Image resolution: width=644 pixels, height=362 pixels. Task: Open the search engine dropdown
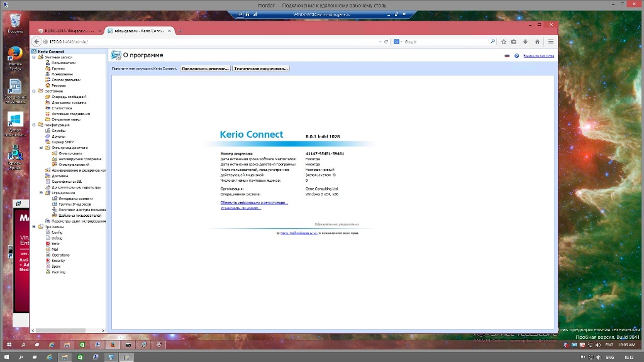397,41
